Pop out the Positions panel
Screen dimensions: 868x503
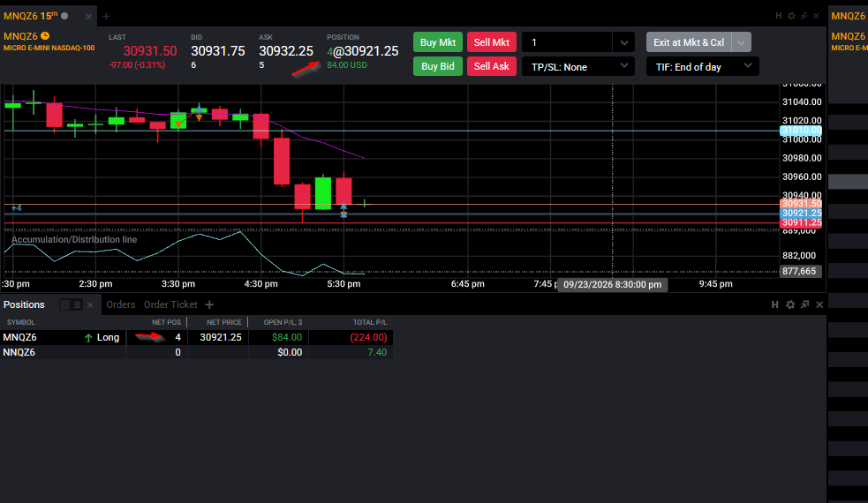click(805, 304)
